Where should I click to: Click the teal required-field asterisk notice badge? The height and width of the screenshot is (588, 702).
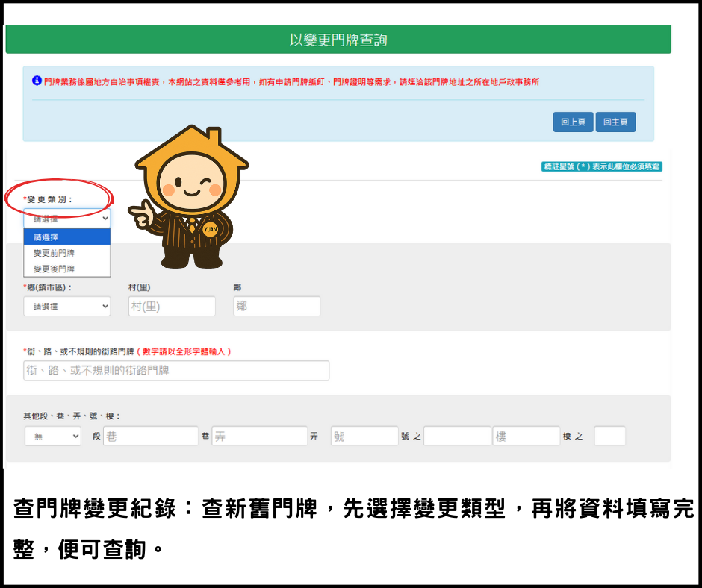[601, 167]
